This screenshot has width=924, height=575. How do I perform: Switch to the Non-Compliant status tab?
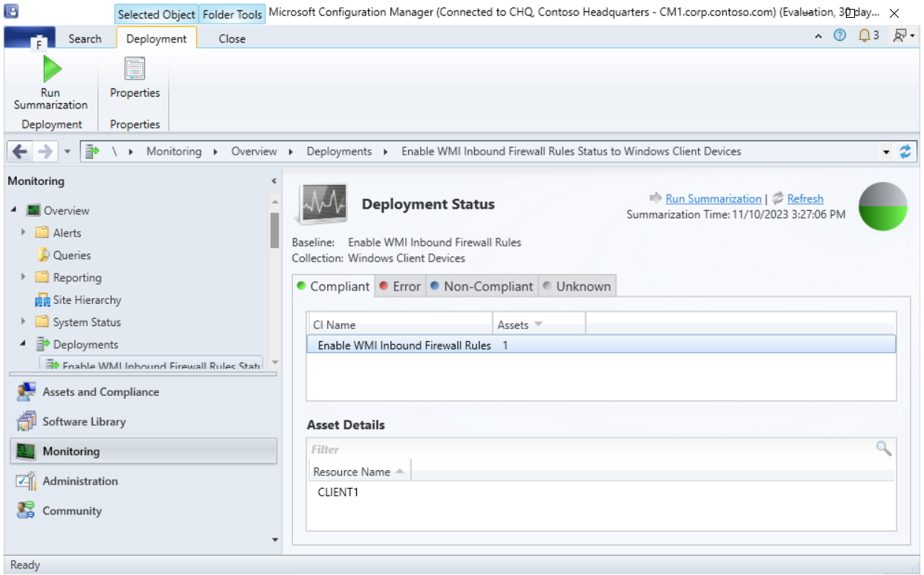pos(482,287)
